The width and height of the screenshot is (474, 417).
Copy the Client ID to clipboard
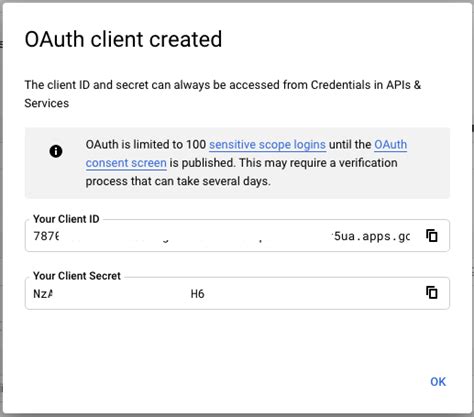click(x=432, y=236)
